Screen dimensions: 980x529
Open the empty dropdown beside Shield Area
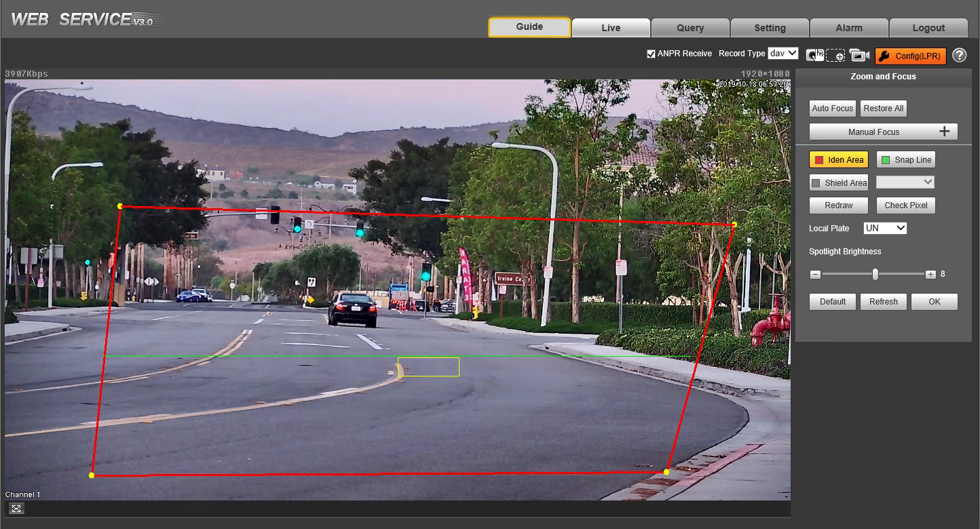tap(905, 182)
